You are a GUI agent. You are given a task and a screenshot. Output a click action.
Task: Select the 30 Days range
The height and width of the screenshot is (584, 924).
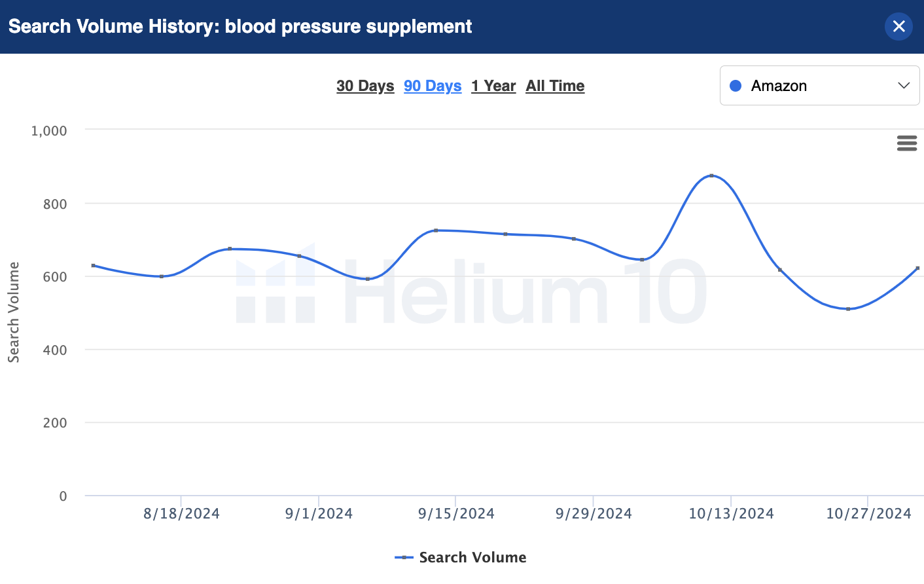(x=365, y=86)
